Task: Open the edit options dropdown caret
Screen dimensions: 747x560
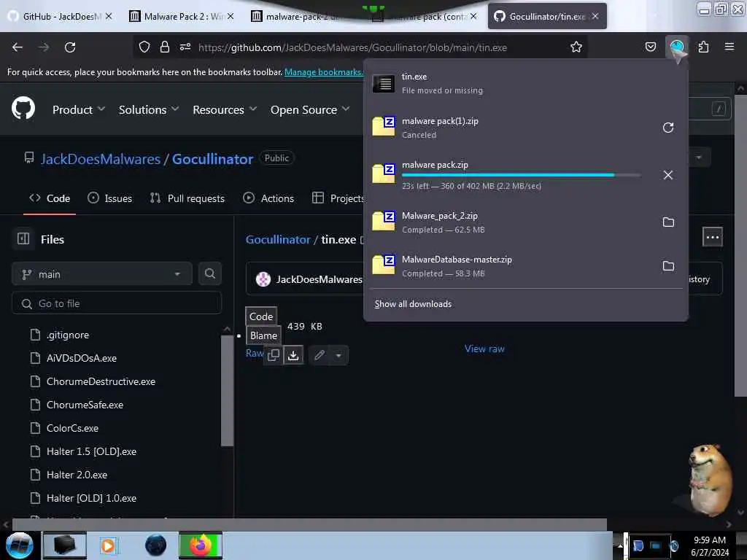Action: (x=338, y=355)
